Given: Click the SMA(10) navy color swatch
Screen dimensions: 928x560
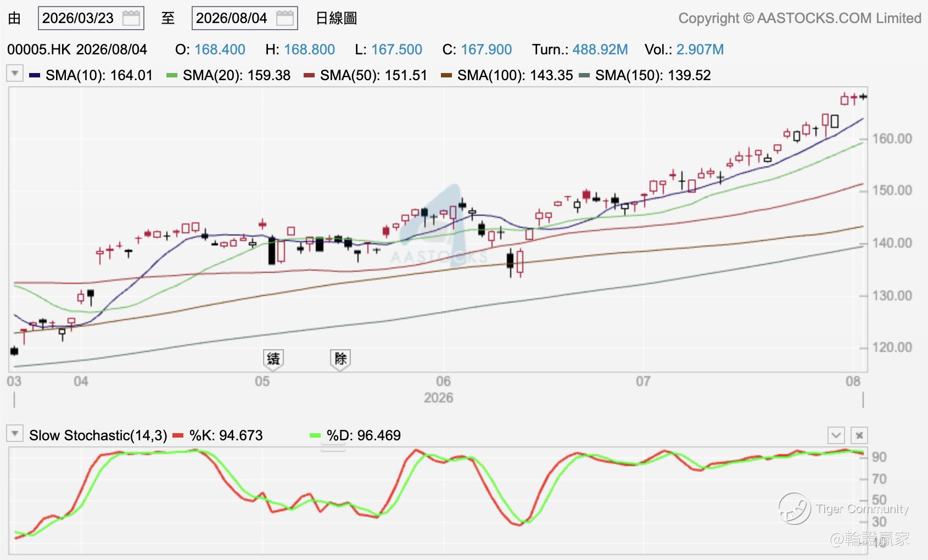Looking at the screenshot, I should (x=35, y=76).
